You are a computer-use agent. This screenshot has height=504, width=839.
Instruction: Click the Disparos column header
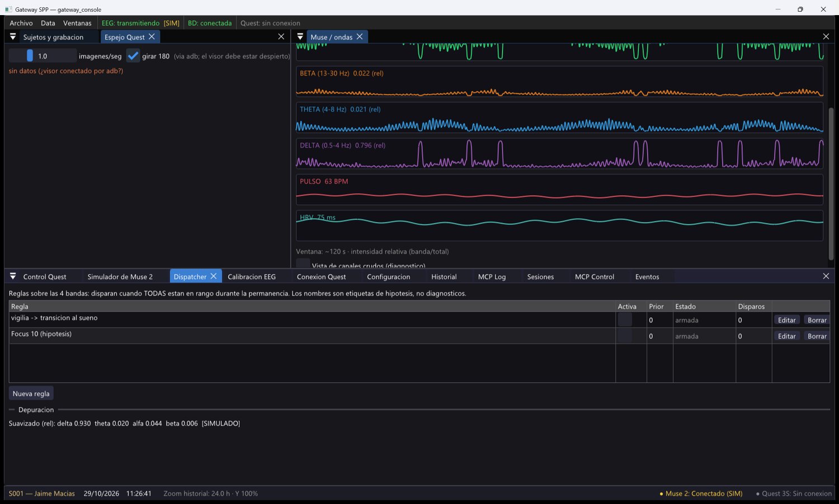coord(753,306)
